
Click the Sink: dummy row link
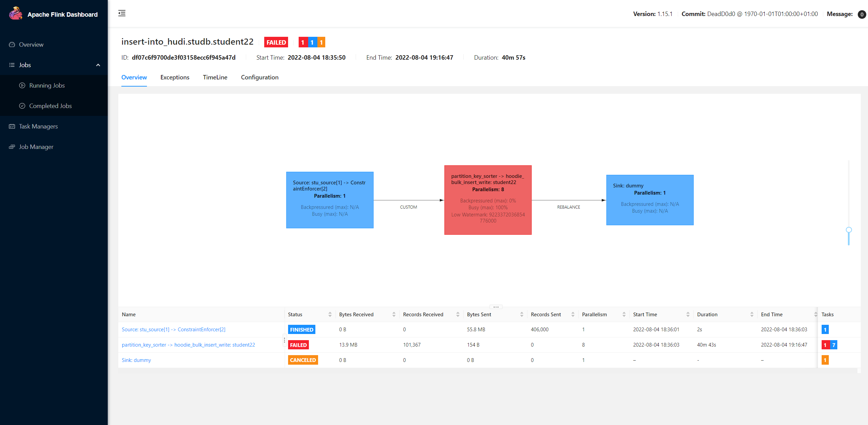[x=136, y=360]
